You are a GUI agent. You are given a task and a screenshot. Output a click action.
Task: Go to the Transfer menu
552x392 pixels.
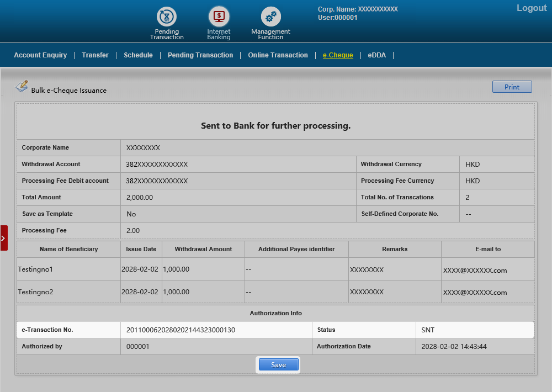click(95, 55)
